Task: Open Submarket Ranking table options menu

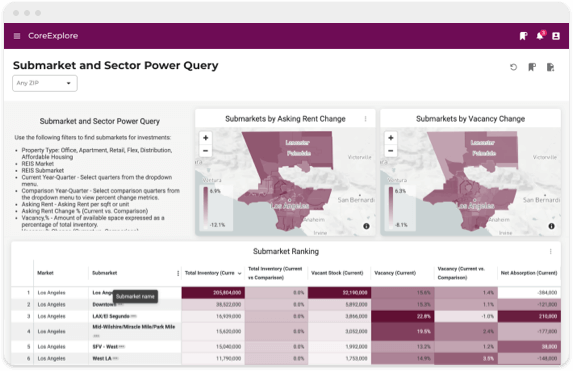Action: coord(551,251)
